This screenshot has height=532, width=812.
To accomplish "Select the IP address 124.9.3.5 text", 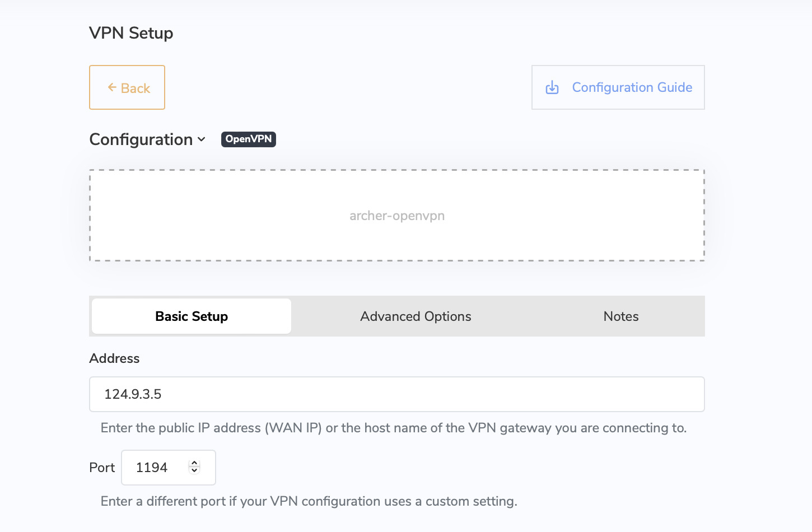I will click(x=133, y=394).
